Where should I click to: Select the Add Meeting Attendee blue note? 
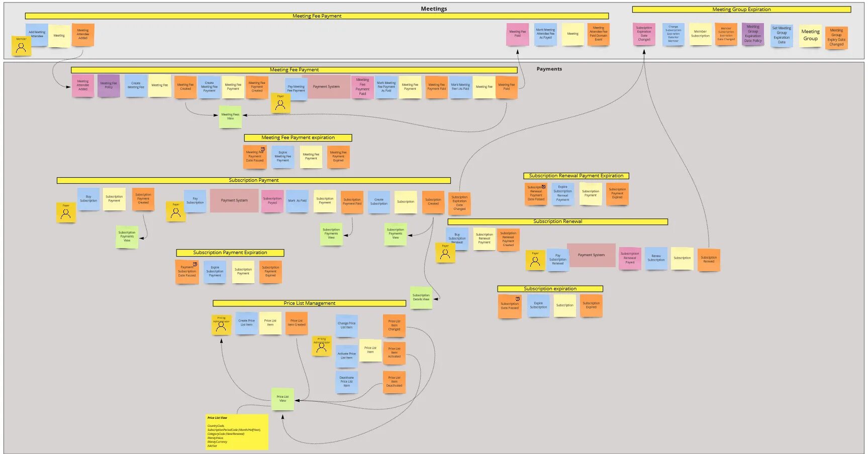37,35
